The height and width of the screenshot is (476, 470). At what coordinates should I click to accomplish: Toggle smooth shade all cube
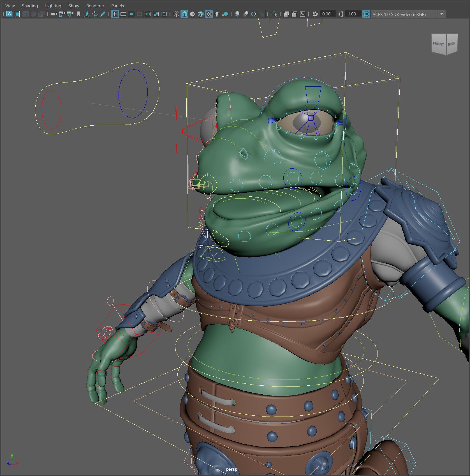click(x=184, y=14)
